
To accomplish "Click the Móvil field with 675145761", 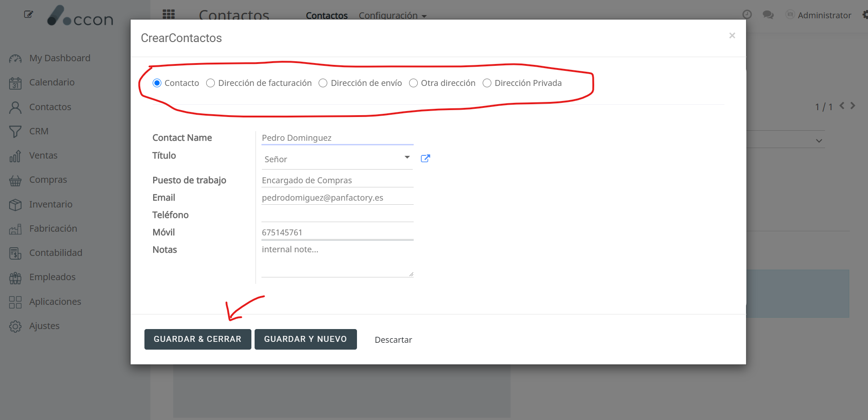I will [337, 233].
